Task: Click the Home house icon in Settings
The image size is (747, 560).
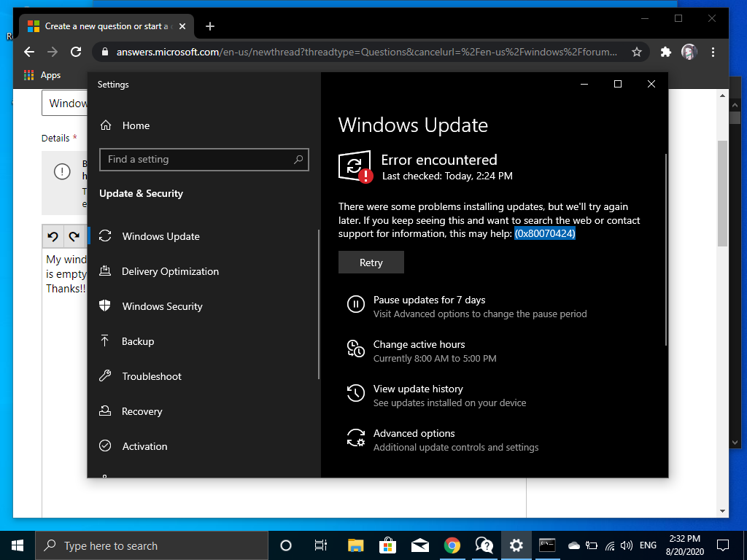Action: 106,125
